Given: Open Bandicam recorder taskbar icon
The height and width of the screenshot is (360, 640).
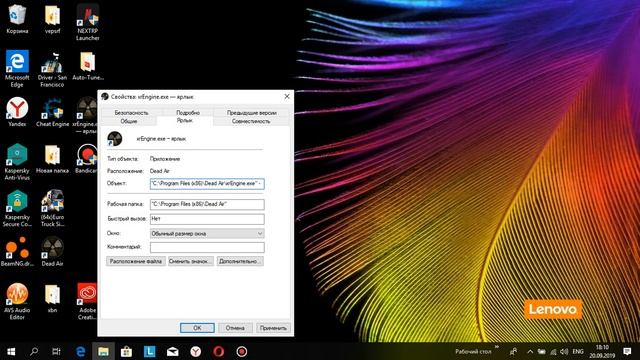Looking at the screenshot, I should click(242, 351).
